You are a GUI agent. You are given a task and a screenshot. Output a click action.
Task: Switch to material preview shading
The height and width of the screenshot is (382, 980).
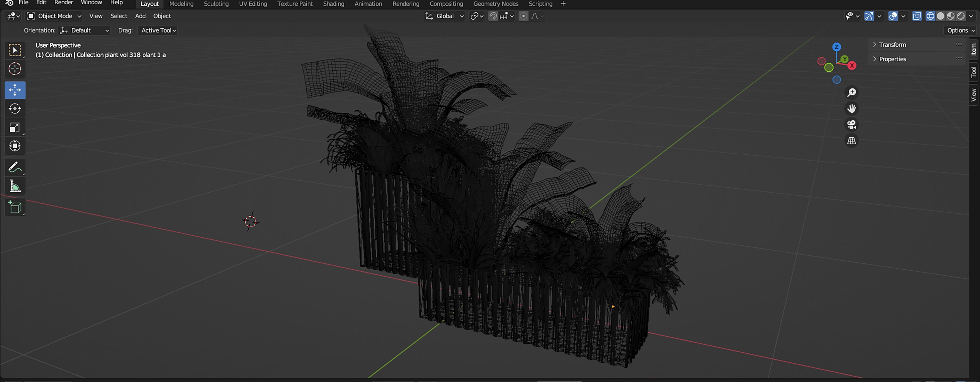tap(951, 16)
